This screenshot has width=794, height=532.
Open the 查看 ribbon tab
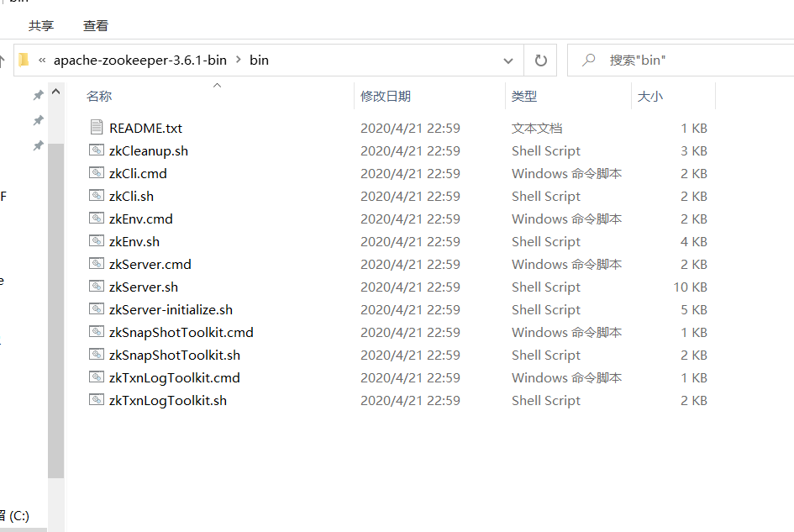[96, 26]
